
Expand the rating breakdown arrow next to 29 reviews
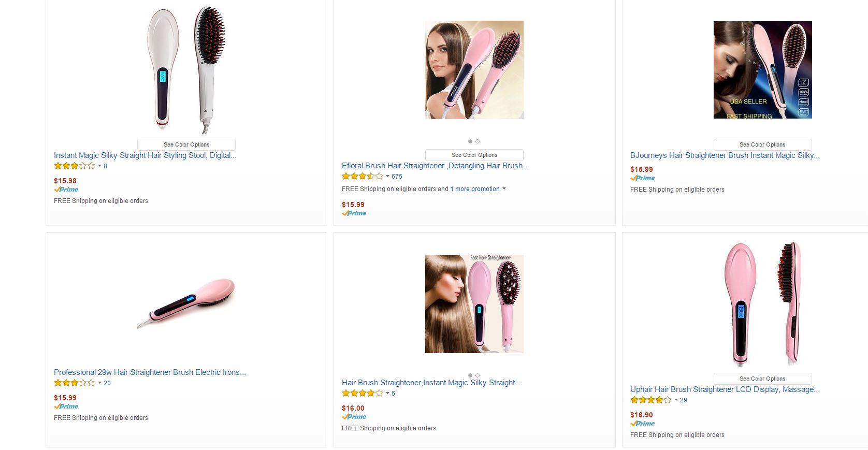676,400
